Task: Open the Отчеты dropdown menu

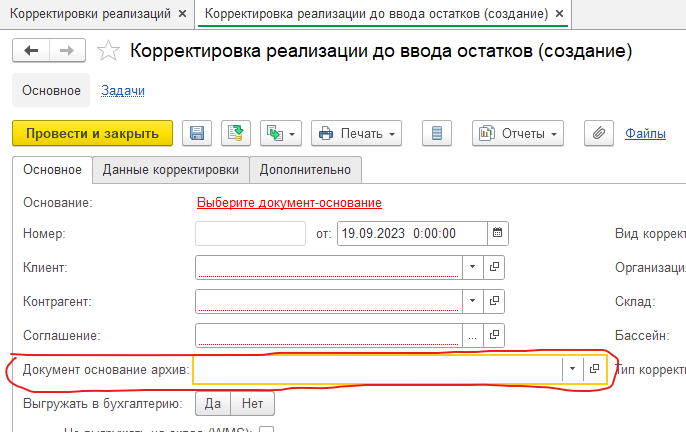Action: pyautogui.click(x=517, y=133)
